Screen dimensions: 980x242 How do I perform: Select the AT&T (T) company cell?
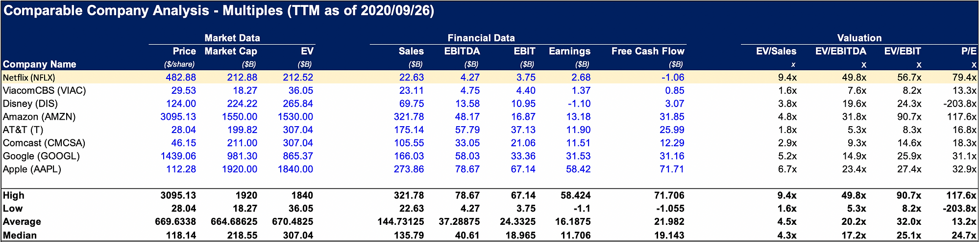point(23,130)
